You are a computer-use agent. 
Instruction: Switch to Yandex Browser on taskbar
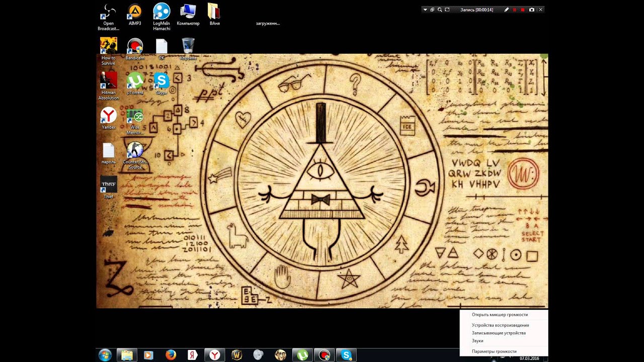point(214,355)
